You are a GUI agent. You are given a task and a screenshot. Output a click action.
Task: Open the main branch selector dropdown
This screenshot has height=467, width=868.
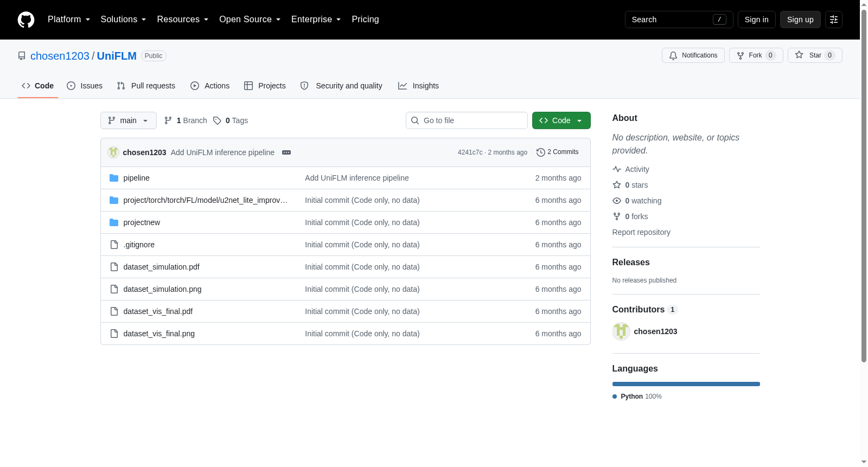(x=129, y=120)
